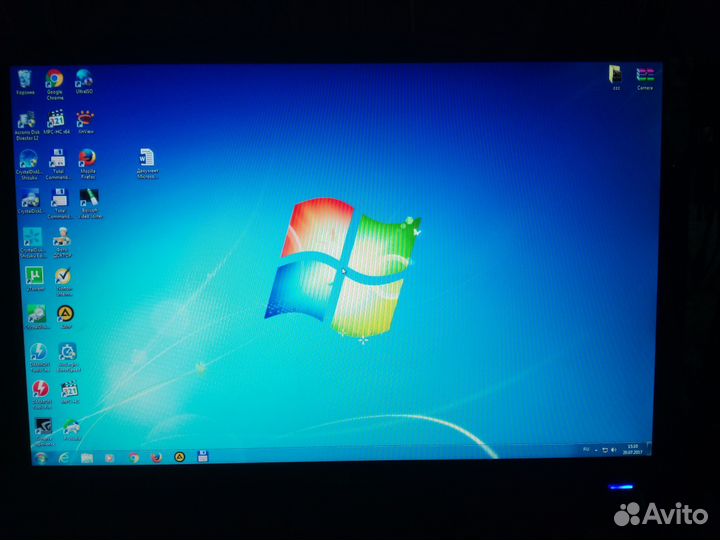Open the AIMP desktop shortcut
Screen dimensions: 720x540
(x=65, y=314)
